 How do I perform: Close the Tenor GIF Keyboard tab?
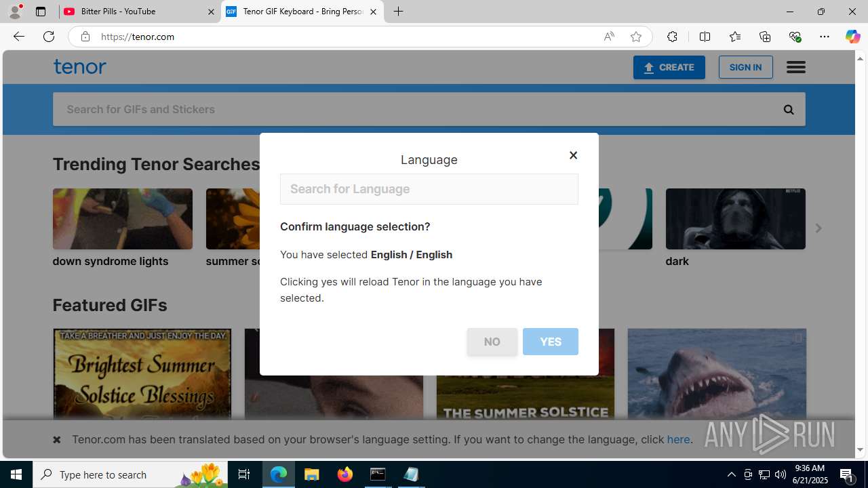pos(373,12)
